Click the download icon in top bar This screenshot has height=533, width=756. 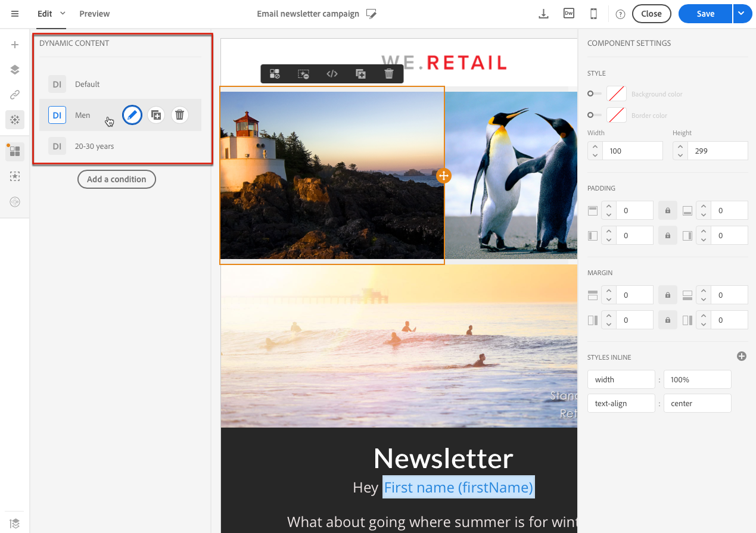coord(543,14)
